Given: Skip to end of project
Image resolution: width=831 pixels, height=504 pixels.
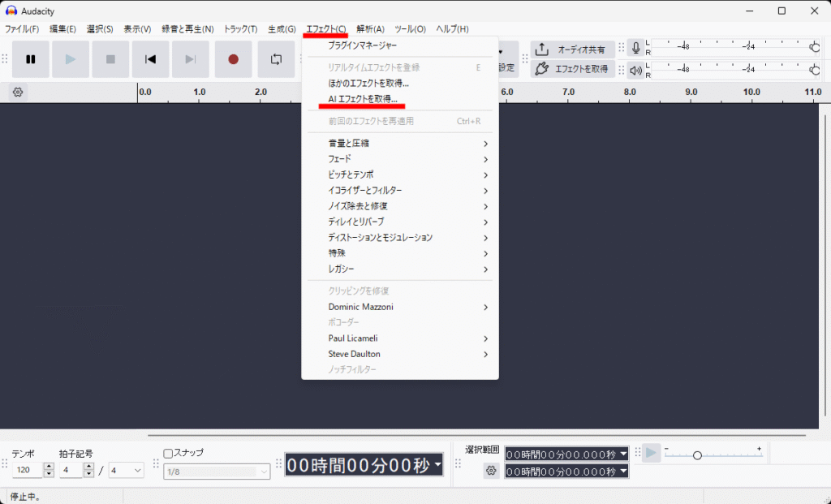Looking at the screenshot, I should (x=190, y=59).
